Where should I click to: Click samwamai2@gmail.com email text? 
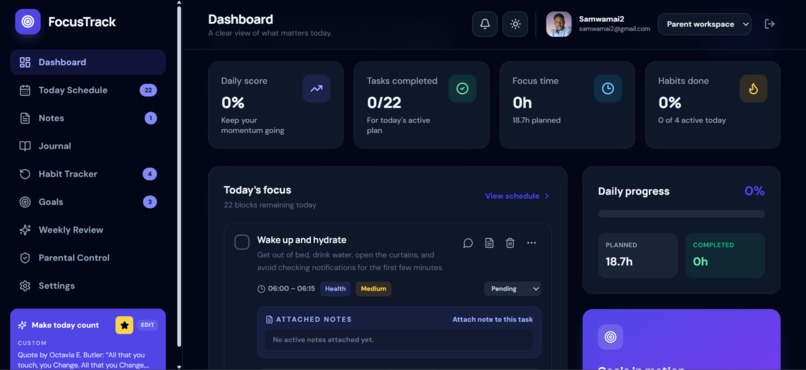(614, 29)
